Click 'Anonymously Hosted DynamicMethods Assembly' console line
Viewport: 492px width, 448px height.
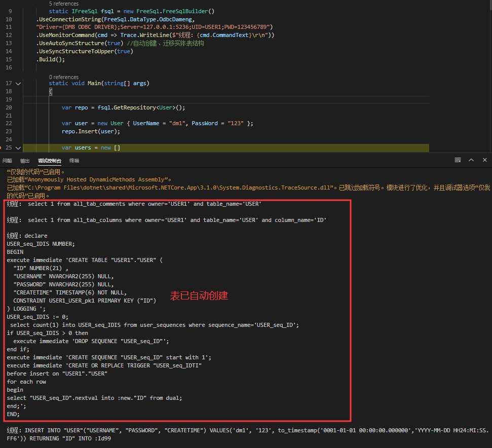click(89, 180)
